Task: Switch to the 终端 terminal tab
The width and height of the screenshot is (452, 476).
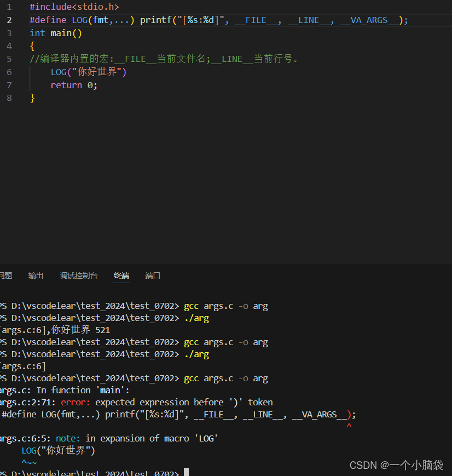Action: tap(121, 276)
